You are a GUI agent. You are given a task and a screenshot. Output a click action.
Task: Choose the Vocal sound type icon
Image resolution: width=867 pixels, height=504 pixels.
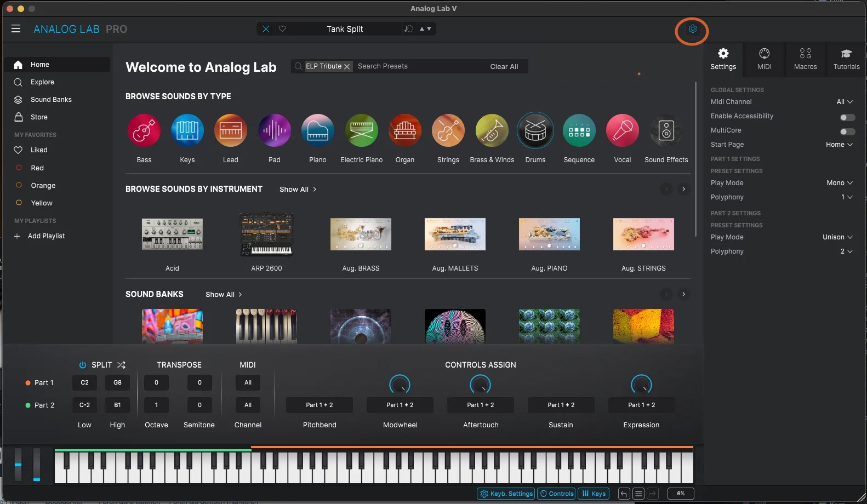point(623,130)
